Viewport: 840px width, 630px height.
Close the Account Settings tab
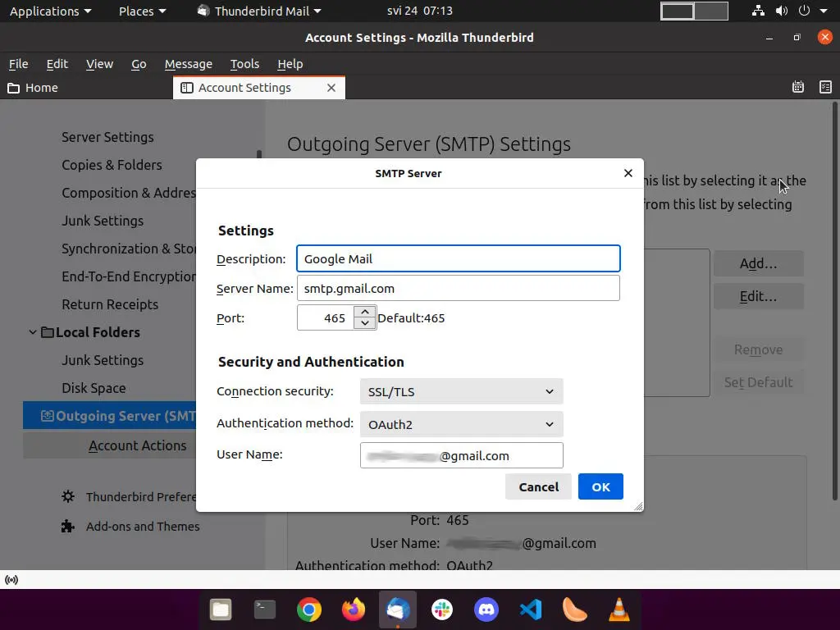331,88
